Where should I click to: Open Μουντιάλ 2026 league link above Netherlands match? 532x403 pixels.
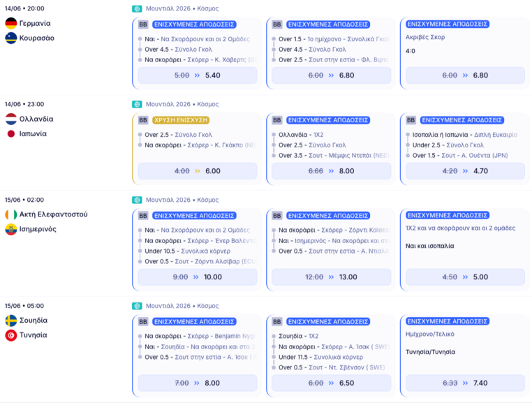182,105
